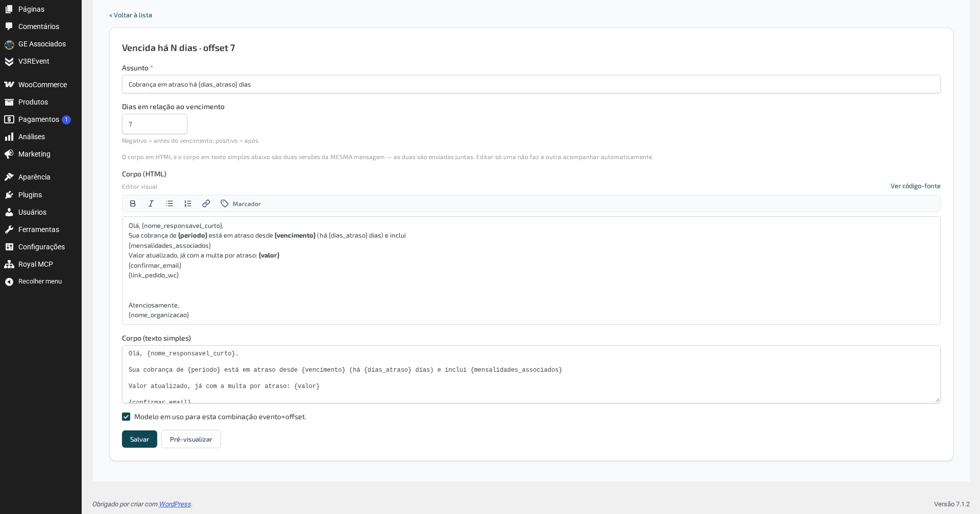Collapse the sidebar with Recolher menu
Screen dimensions: 980x514
(x=41, y=281)
